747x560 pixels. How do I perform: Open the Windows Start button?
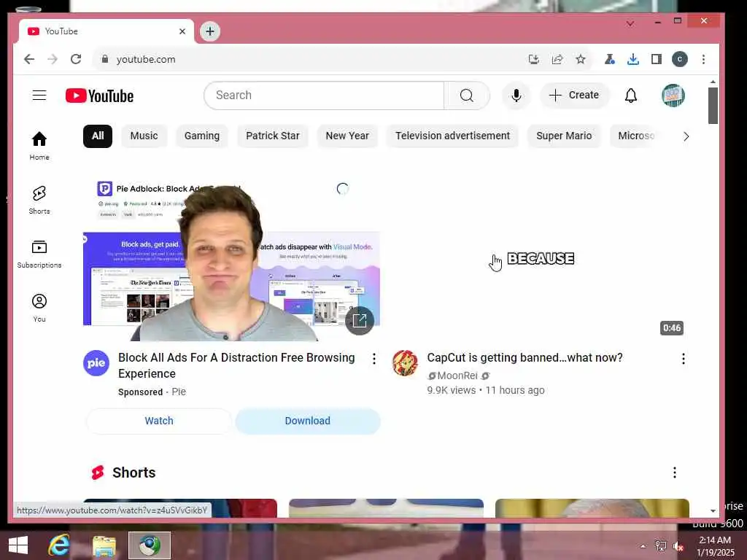(x=18, y=545)
